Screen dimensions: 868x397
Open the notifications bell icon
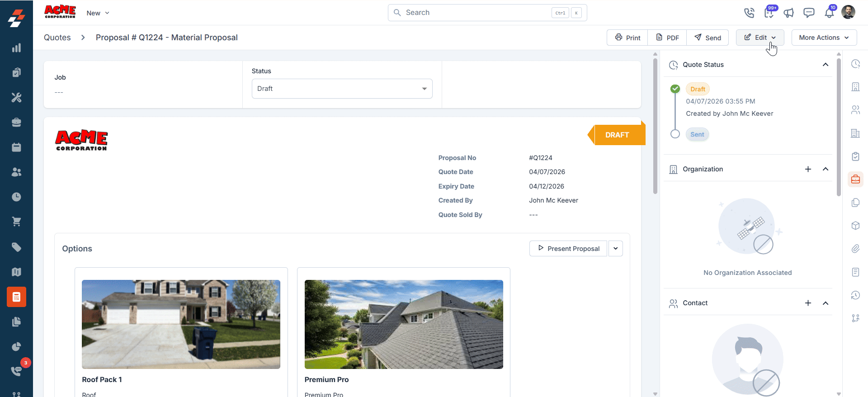[x=829, y=13]
